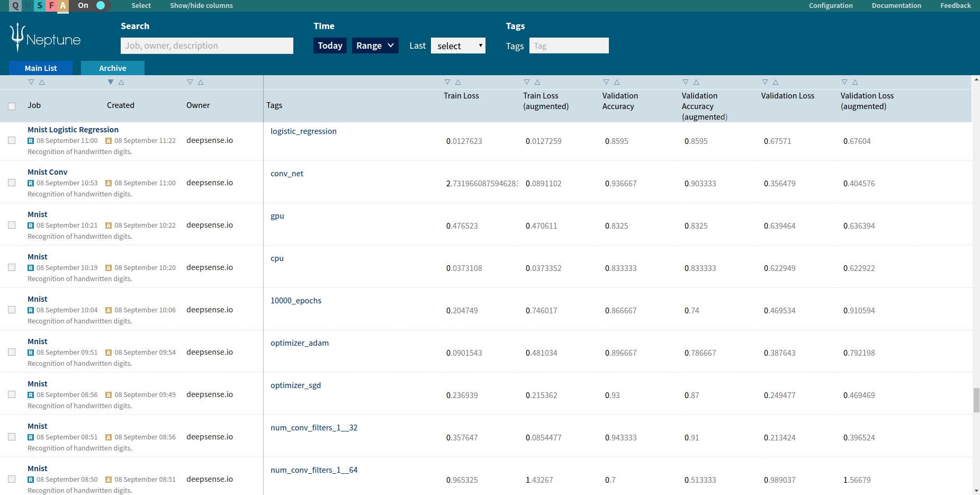Sort Job column ascending
Screen dimensions: 980x495
[42, 82]
